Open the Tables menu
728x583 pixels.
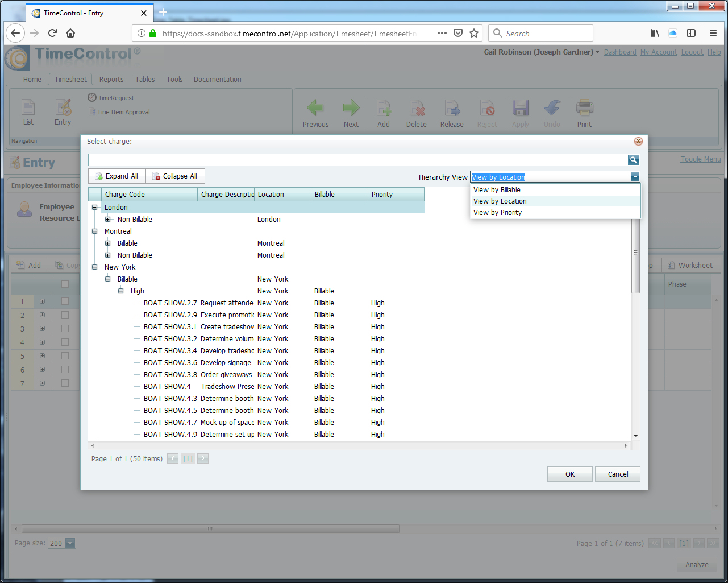tap(144, 79)
